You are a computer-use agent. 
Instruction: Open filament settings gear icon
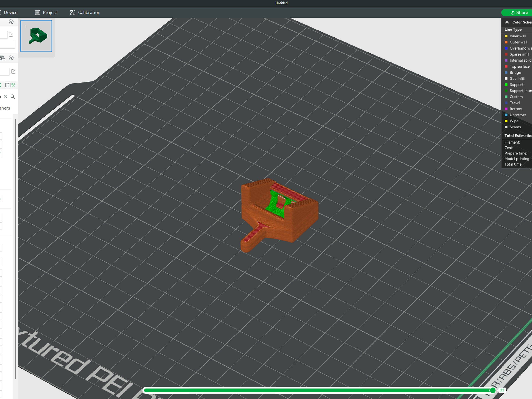tap(11, 58)
